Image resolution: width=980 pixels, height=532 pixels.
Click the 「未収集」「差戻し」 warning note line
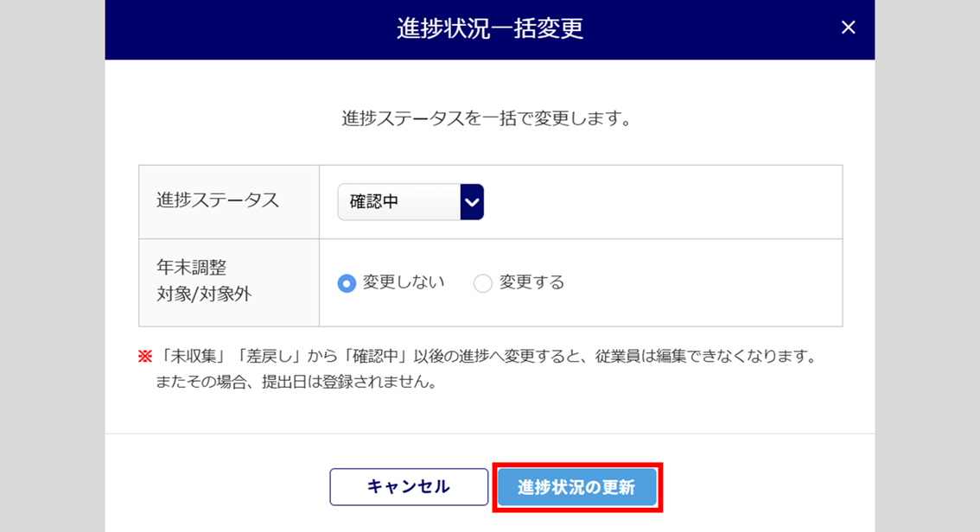click(x=486, y=357)
